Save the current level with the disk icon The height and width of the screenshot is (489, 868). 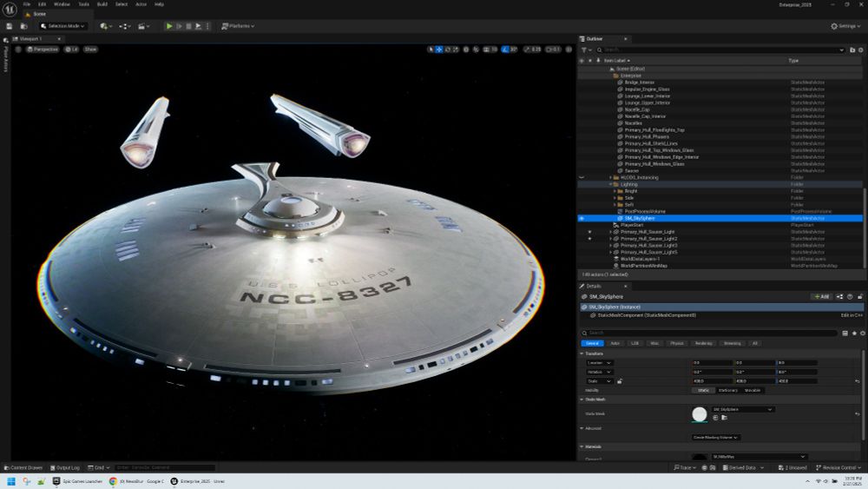tap(10, 26)
